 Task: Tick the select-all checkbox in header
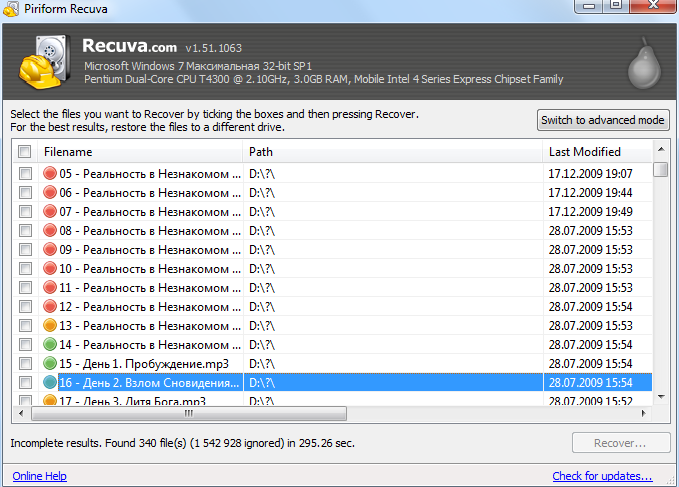click(25, 152)
